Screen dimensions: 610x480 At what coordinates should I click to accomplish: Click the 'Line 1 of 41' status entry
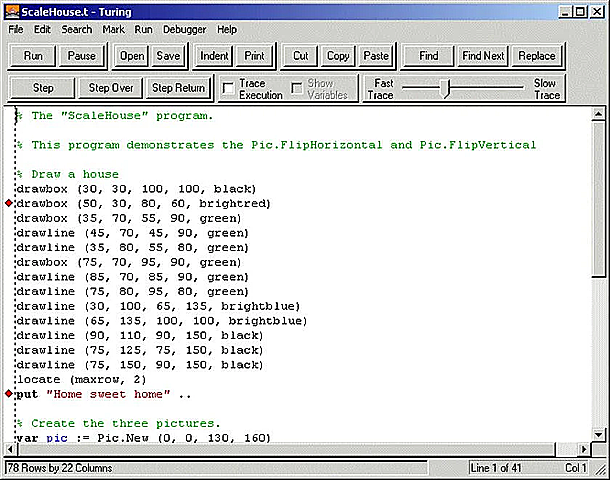point(496,468)
